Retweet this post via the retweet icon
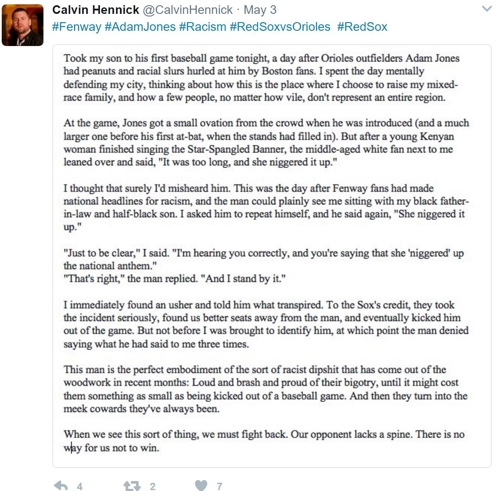This screenshot has width=500, height=491. (x=132, y=486)
